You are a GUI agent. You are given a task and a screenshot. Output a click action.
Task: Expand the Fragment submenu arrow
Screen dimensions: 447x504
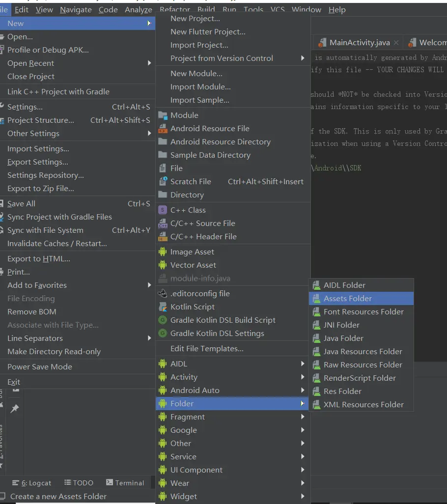303,417
